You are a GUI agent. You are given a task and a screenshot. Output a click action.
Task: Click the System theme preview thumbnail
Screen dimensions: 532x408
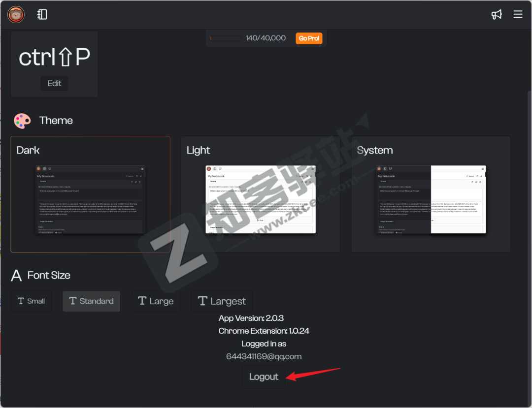coord(431,199)
